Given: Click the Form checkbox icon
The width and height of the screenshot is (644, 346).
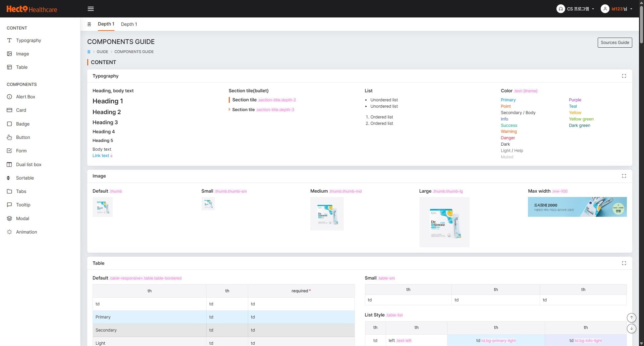Looking at the screenshot, I should click(9, 151).
